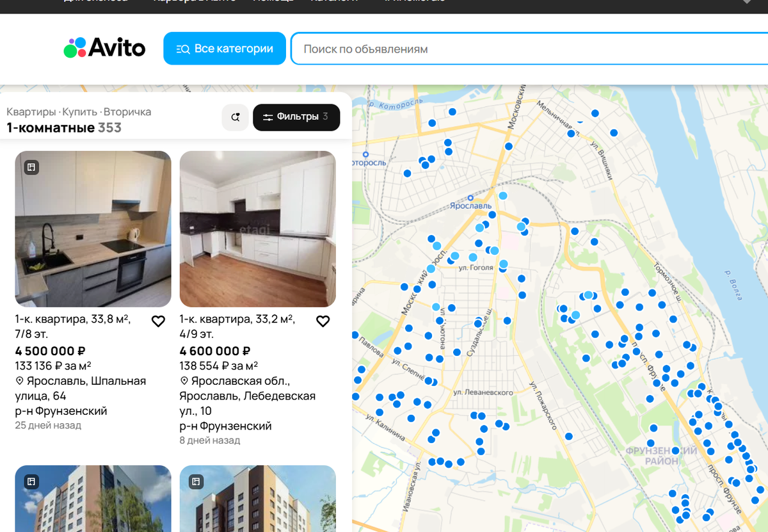Expand the Для бизнеса menu
Viewport: 768px width, 532px height.
click(90, 3)
